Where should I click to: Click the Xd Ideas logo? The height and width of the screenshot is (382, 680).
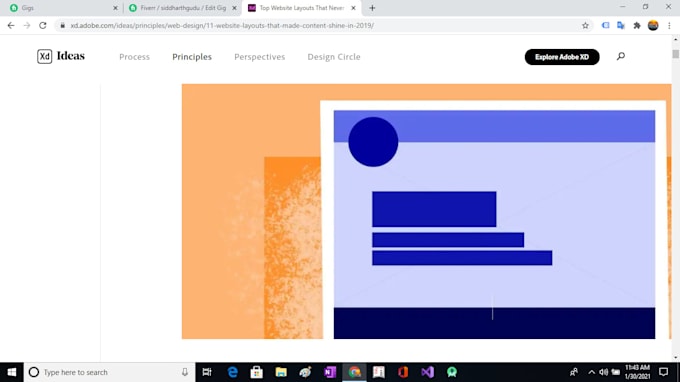coord(61,56)
